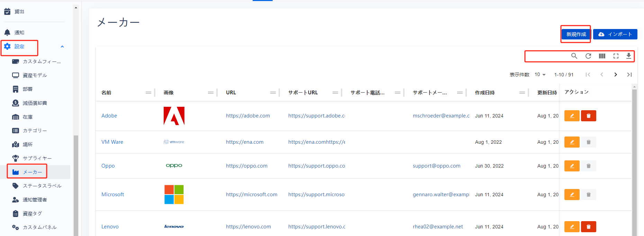Edit the Oppo manufacturer row
Screen dimensions: 644x236
click(572, 166)
